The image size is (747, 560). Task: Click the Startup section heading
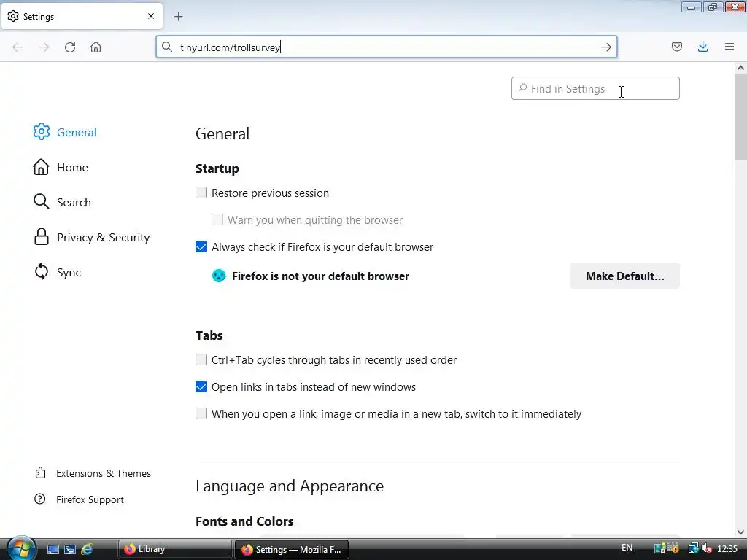[x=217, y=168]
